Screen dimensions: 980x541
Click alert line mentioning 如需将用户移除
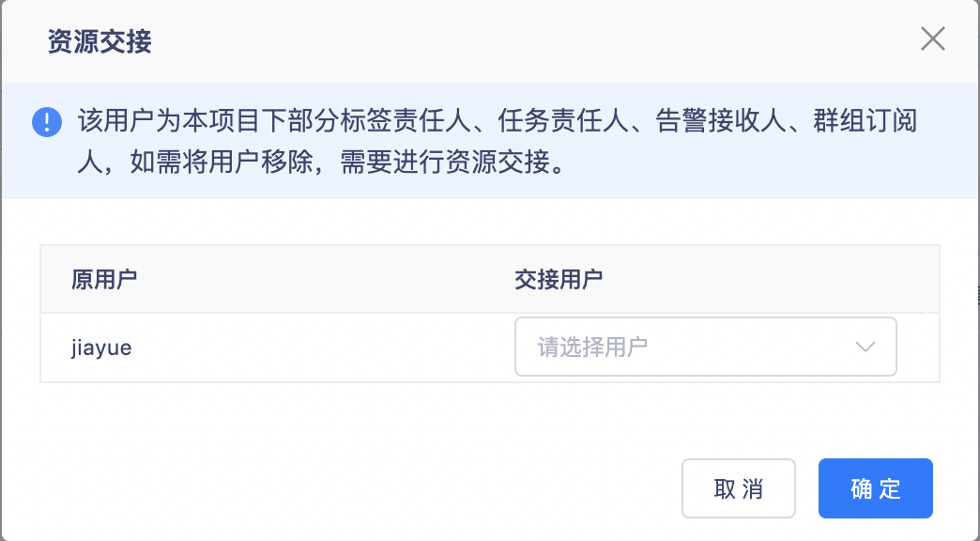point(322,162)
